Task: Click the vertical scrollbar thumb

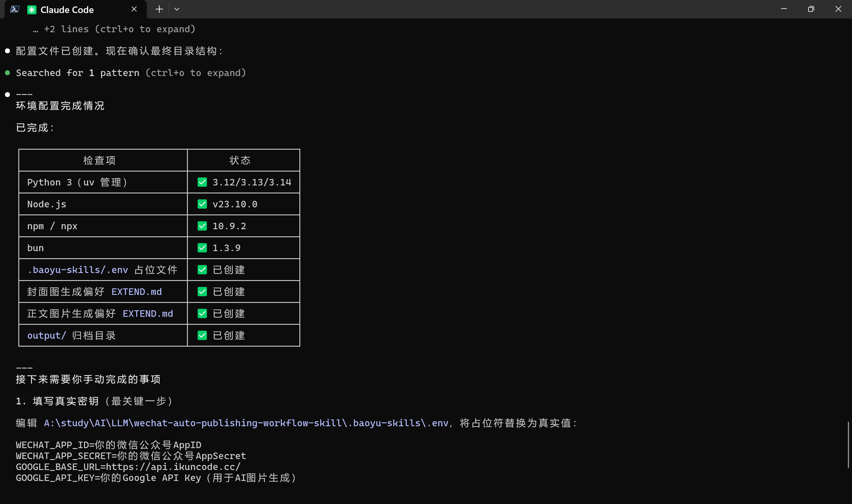Action: 848,445
